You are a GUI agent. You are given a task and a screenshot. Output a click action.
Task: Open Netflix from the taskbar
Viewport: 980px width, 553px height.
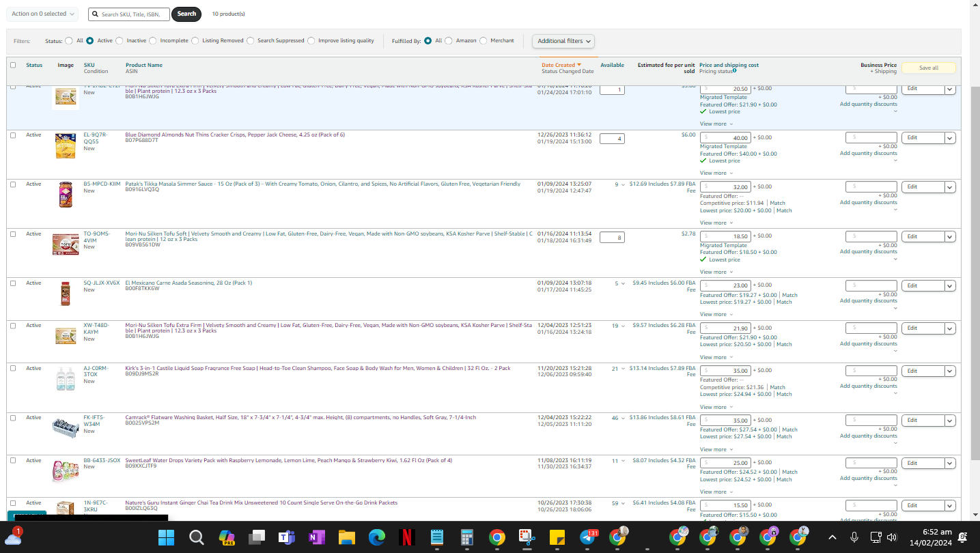(407, 538)
